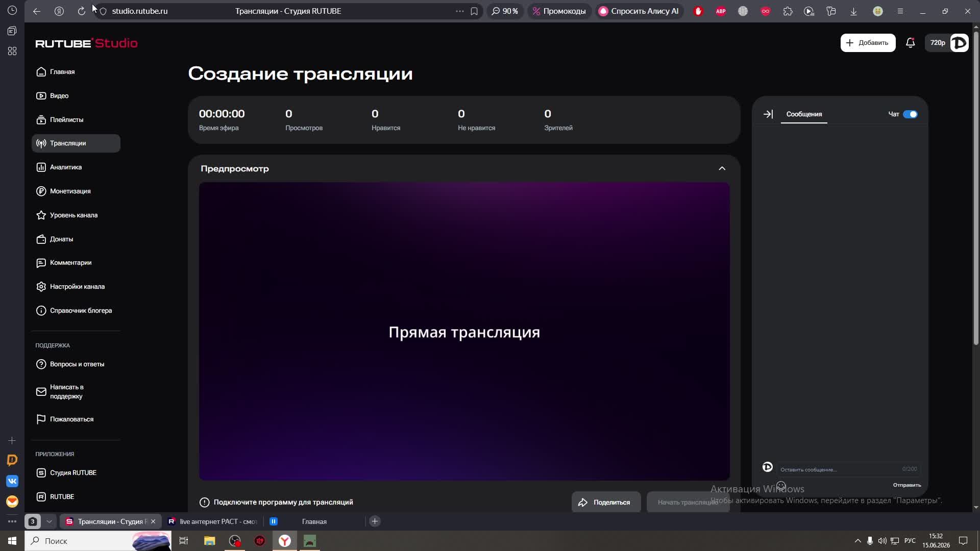Open notifications bell
980x551 pixels.
[910, 43]
